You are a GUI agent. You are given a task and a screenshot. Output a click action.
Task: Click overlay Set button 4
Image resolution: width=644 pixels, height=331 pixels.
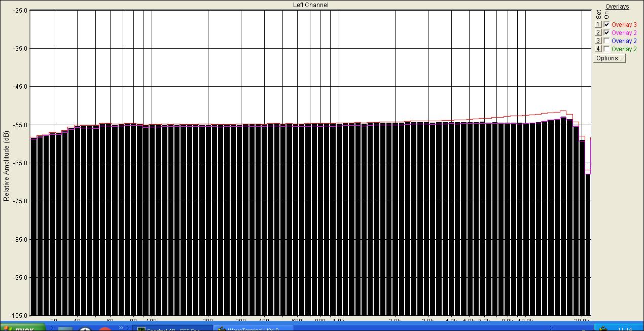pos(598,49)
